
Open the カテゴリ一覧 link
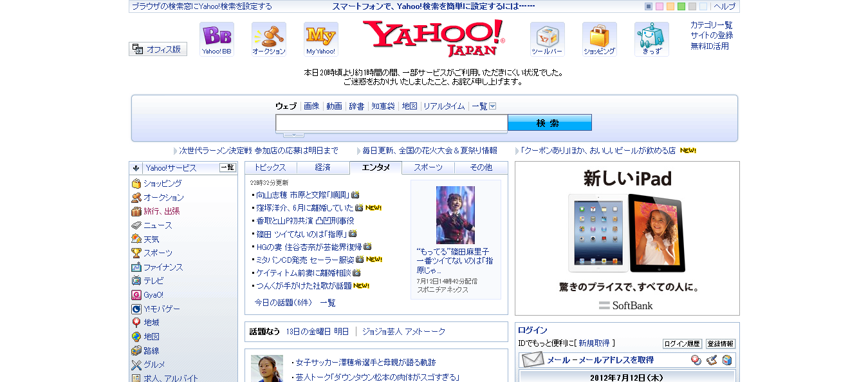[x=711, y=25]
